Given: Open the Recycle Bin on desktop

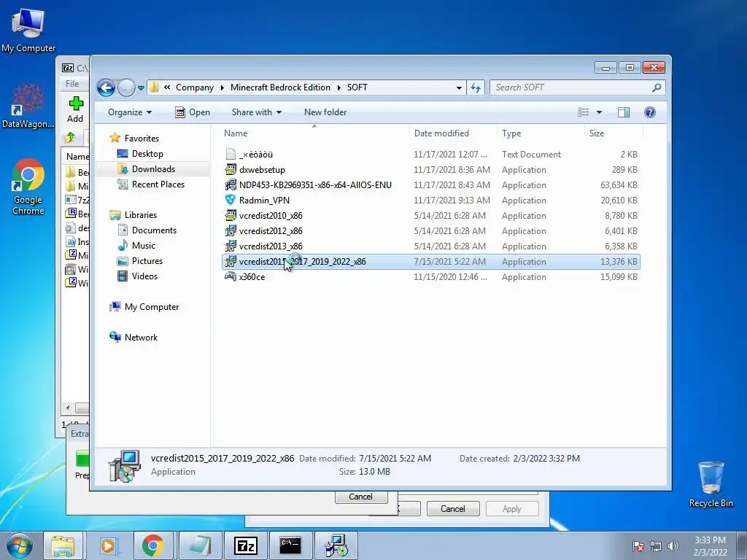Looking at the screenshot, I should point(711,484).
